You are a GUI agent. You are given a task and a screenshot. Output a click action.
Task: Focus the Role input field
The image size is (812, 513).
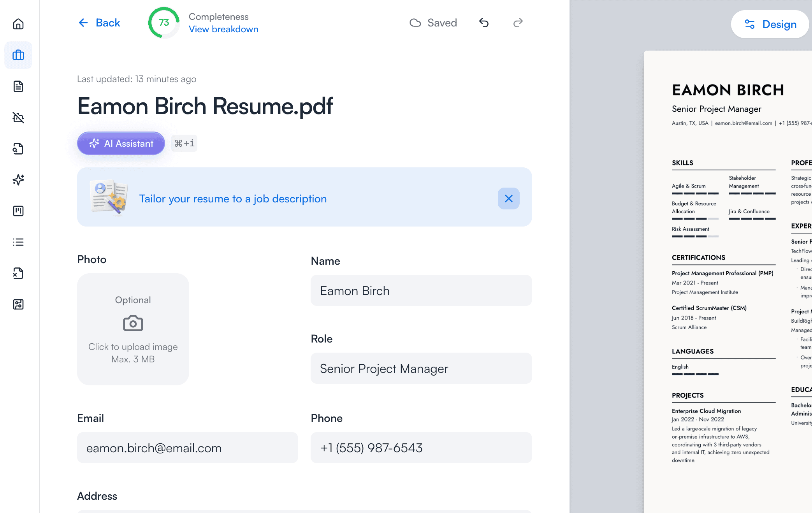(x=421, y=368)
